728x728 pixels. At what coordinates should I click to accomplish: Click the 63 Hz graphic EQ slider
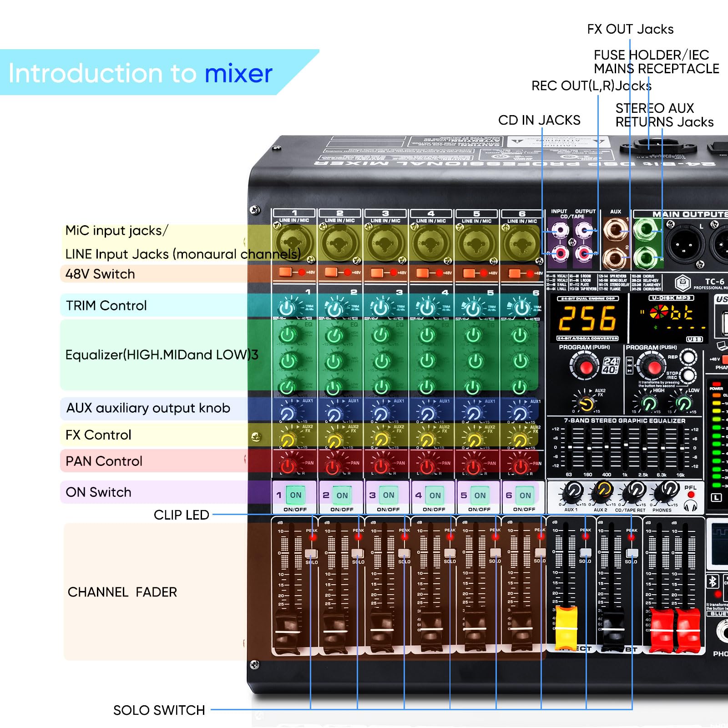pyautogui.click(x=569, y=448)
